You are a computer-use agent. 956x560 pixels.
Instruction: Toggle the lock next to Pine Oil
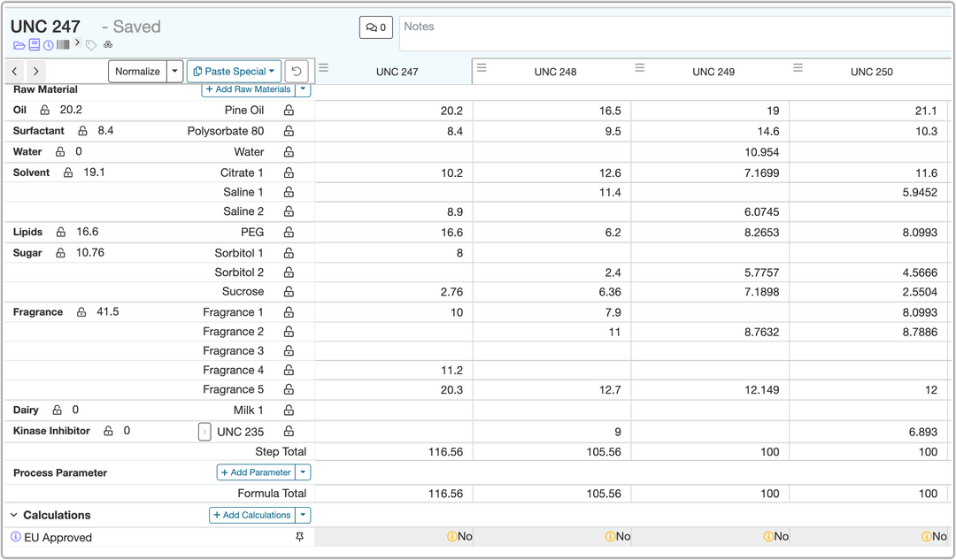(289, 111)
